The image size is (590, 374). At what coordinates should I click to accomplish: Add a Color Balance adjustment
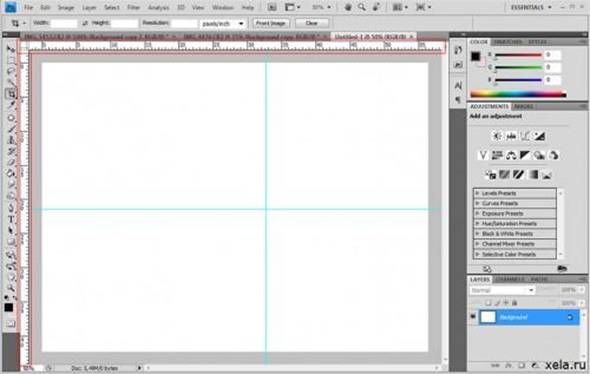511,155
